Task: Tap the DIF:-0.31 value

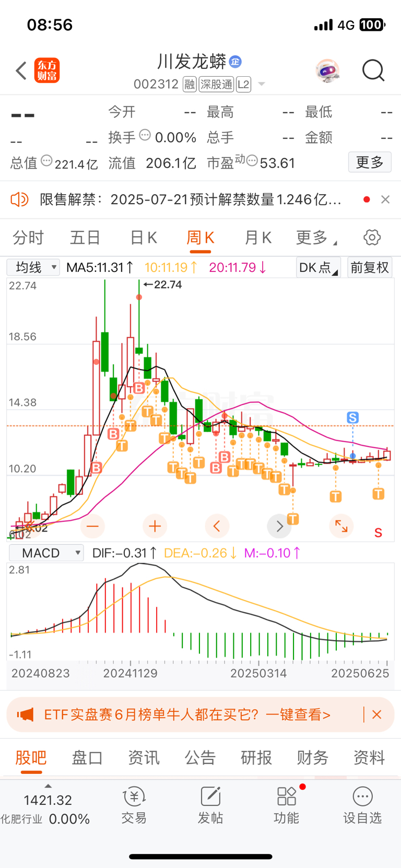Action: tap(125, 553)
